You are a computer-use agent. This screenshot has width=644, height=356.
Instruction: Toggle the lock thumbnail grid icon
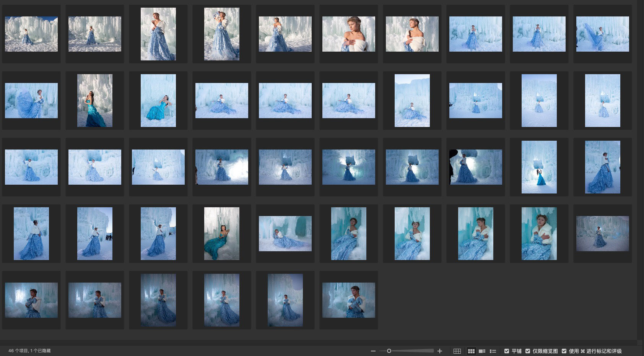click(x=457, y=351)
